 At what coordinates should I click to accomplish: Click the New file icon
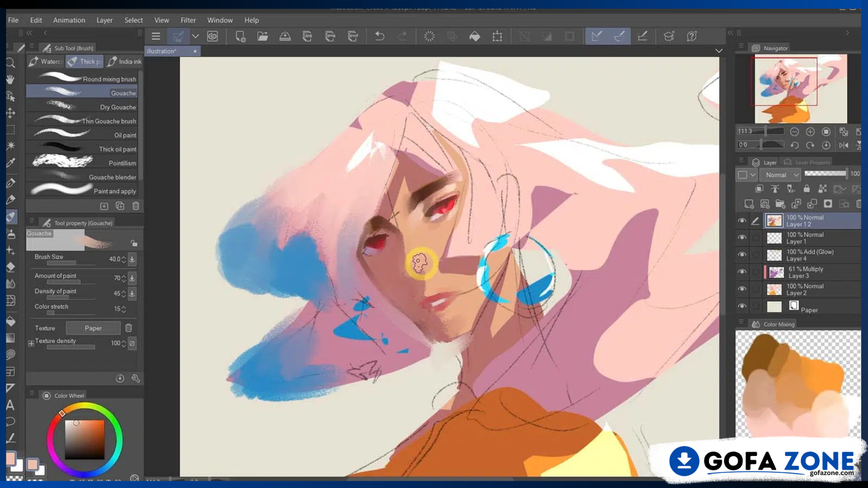[x=240, y=36]
